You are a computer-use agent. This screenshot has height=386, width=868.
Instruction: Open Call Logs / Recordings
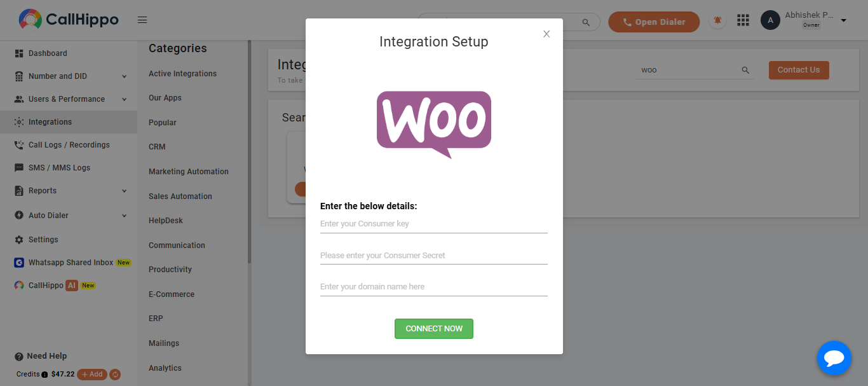click(x=69, y=145)
